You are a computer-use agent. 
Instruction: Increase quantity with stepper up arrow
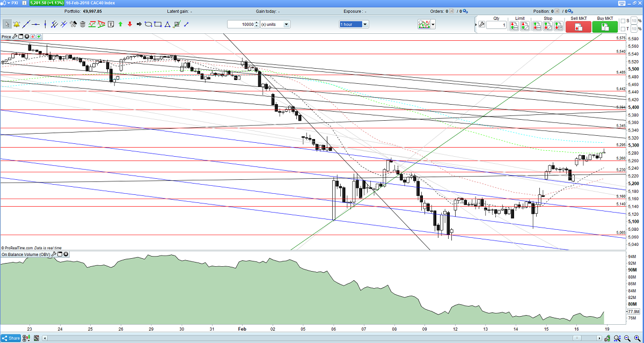pyautogui.click(x=257, y=23)
